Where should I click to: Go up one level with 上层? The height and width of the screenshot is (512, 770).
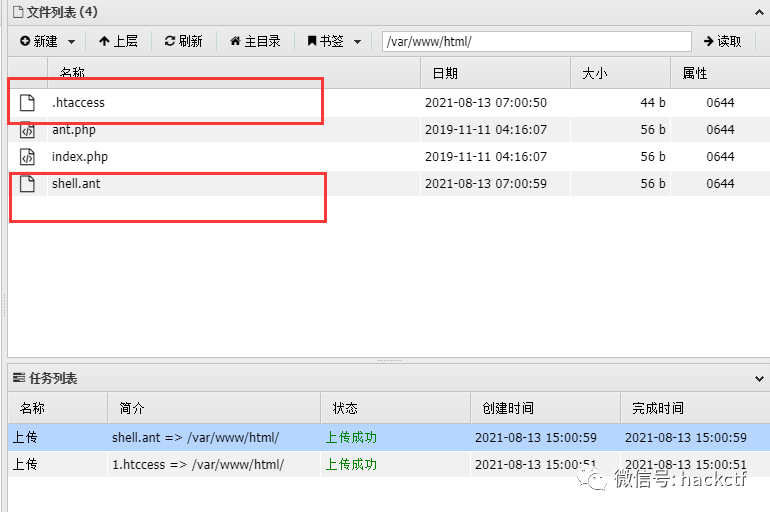(118, 41)
